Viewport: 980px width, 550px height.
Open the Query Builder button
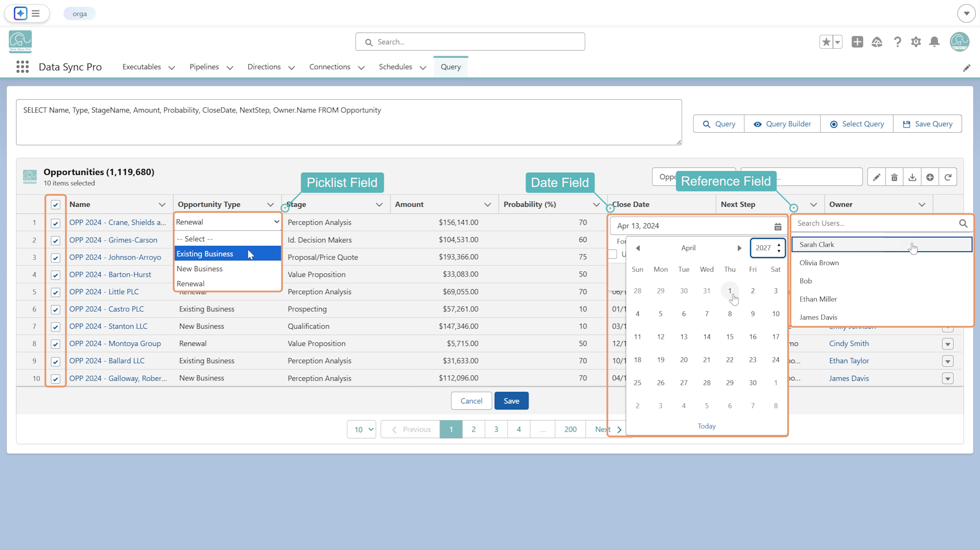(782, 124)
